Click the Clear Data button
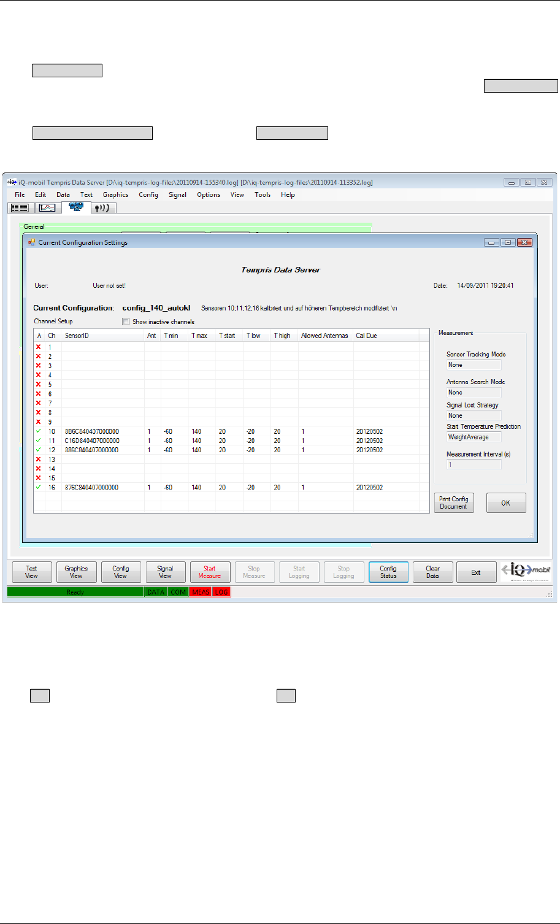 tap(433, 572)
